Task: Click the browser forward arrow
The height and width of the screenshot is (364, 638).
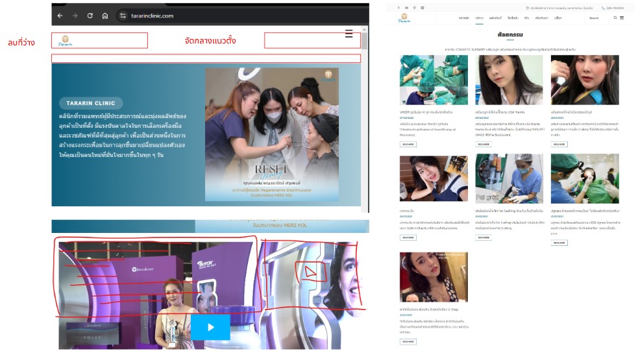Action: coord(75,16)
